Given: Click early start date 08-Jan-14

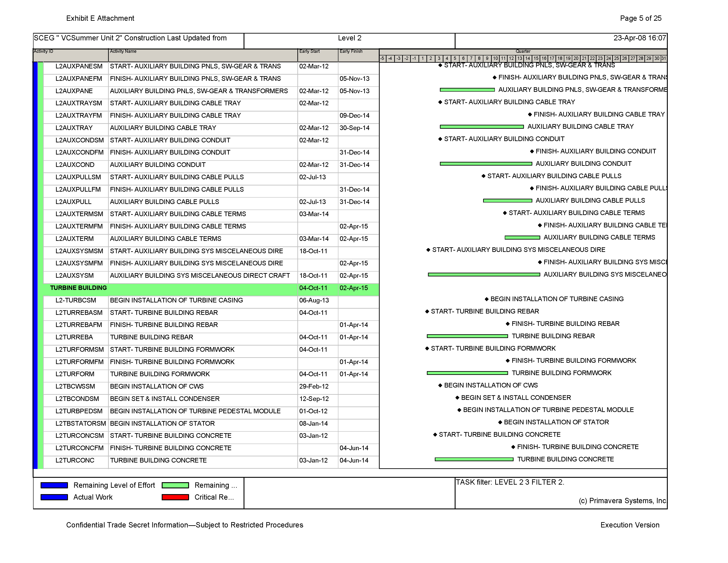Looking at the screenshot, I should tap(314, 424).
